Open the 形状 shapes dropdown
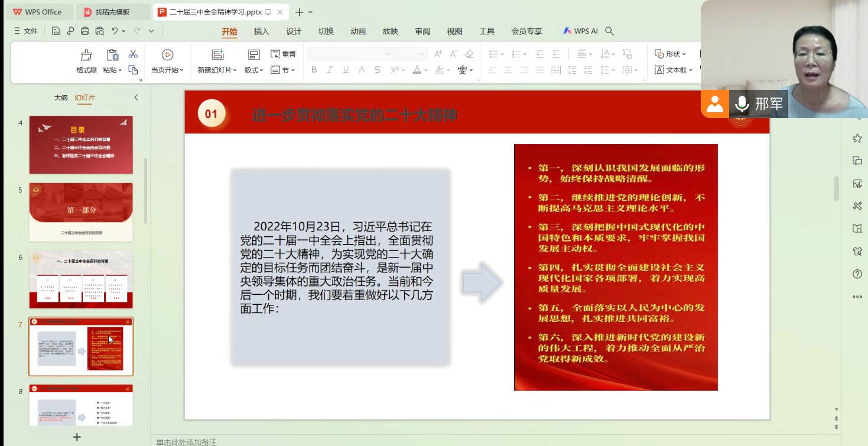 click(671, 54)
